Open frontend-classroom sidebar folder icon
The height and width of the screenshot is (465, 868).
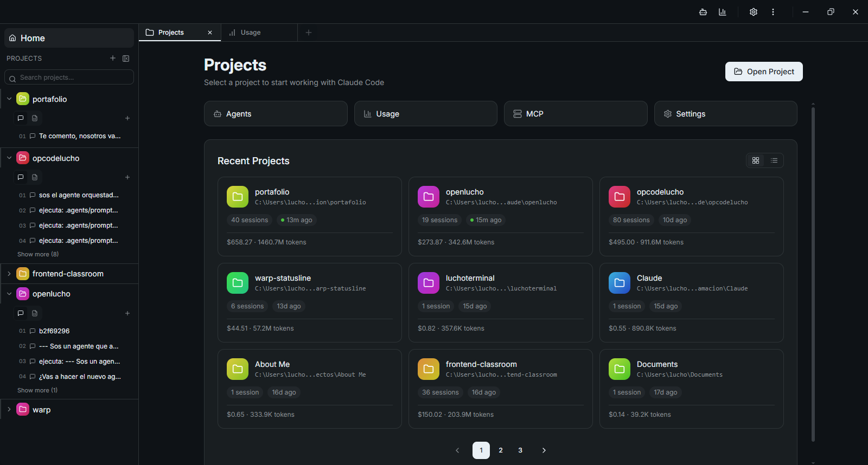click(x=23, y=273)
